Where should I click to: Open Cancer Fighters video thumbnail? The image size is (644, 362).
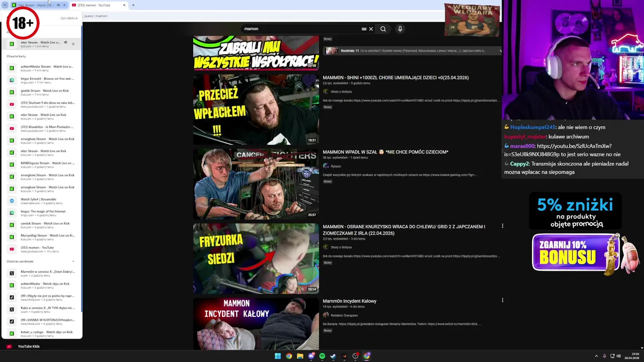[x=256, y=184]
